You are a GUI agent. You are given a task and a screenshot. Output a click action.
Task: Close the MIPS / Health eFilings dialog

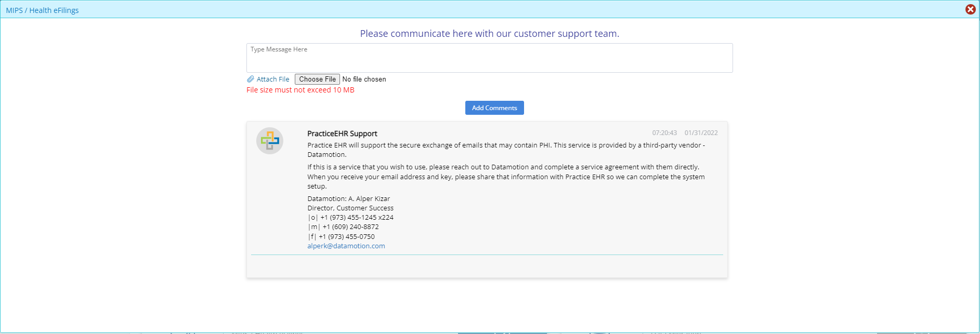click(x=970, y=9)
